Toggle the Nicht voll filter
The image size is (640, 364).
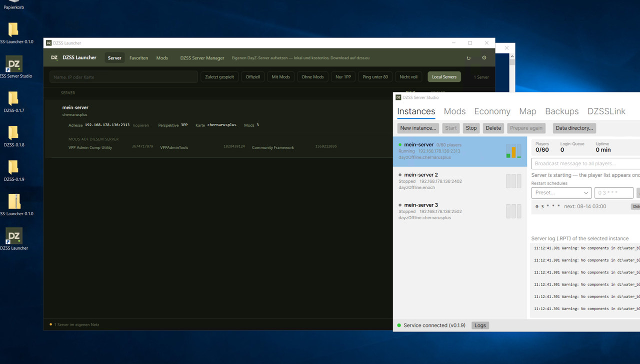click(x=408, y=77)
